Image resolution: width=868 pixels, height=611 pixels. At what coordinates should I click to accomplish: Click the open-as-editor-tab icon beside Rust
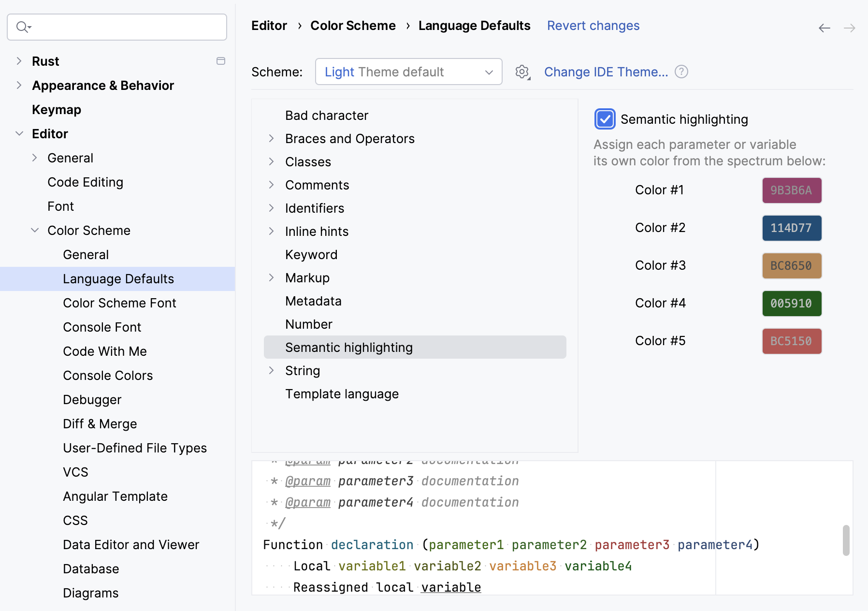point(221,61)
